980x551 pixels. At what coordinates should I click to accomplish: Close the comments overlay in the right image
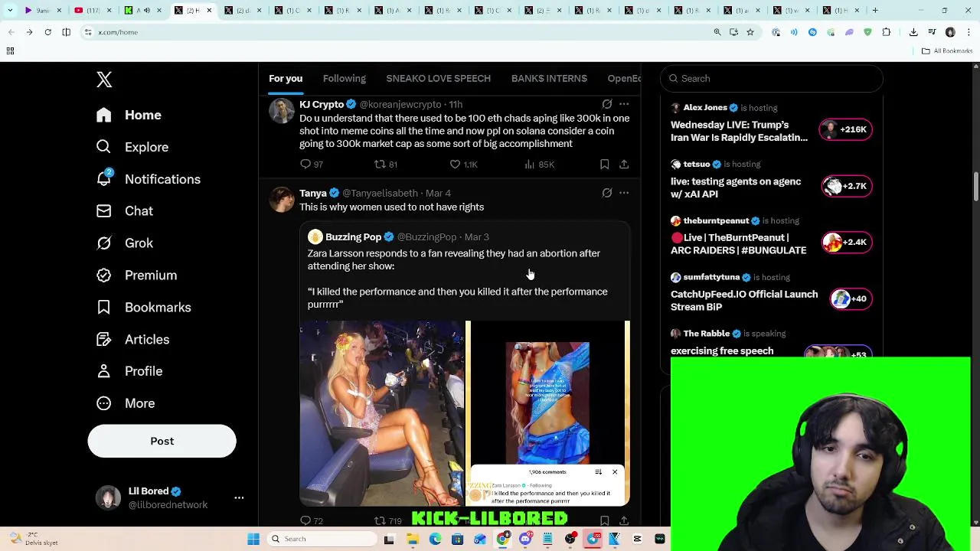click(x=614, y=472)
